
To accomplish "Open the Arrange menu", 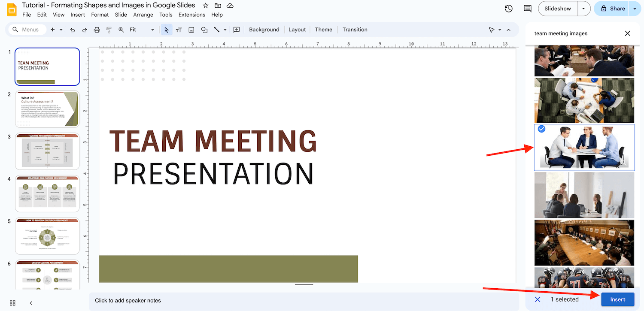I will [143, 15].
